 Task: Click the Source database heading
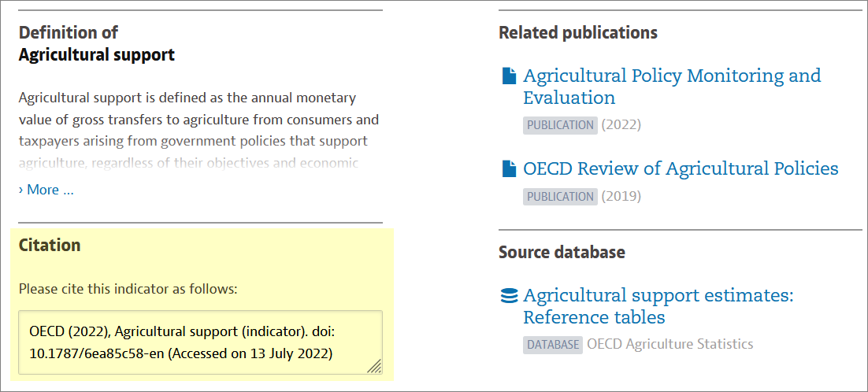tap(562, 252)
